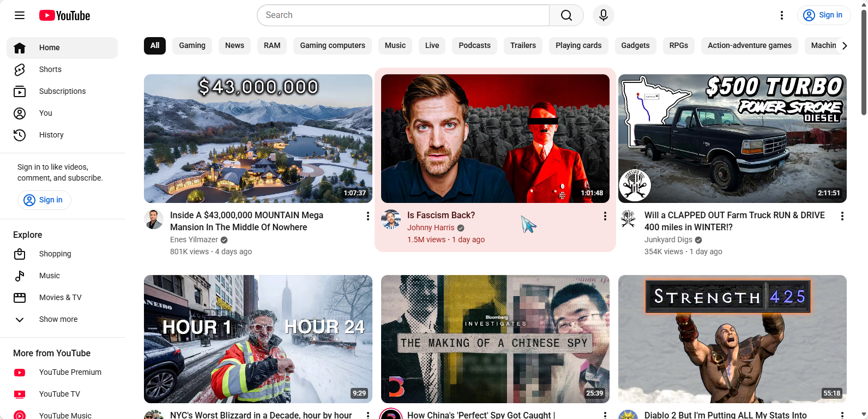Select the Live filter chip
This screenshot has height=419, width=868.
pos(432,46)
